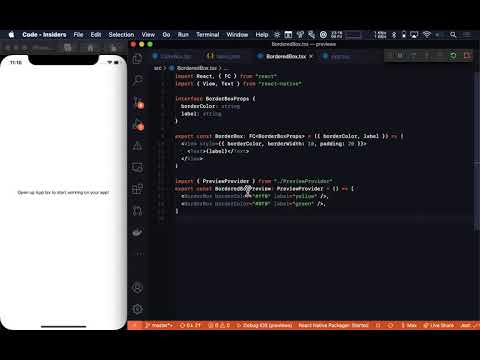The height and width of the screenshot is (360, 480).
Task: Click the BorderedBox.tsx breadcrumb segment
Action: tap(197, 68)
